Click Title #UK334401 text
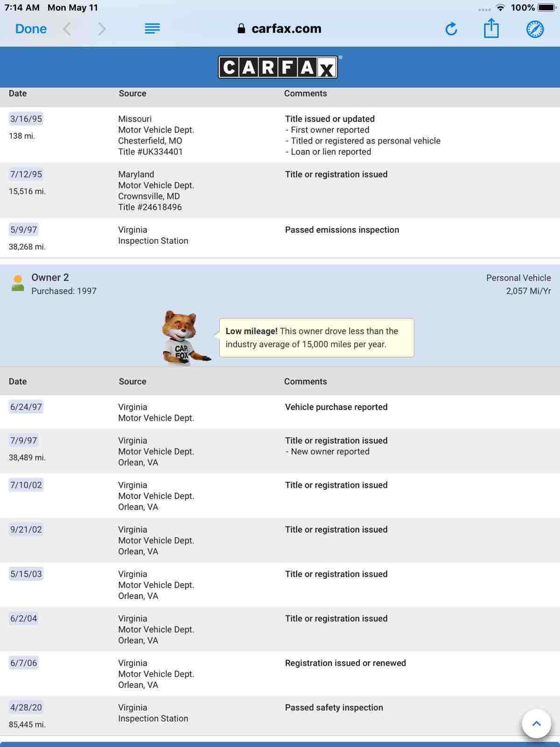The width and height of the screenshot is (560, 747). pyautogui.click(x=150, y=152)
